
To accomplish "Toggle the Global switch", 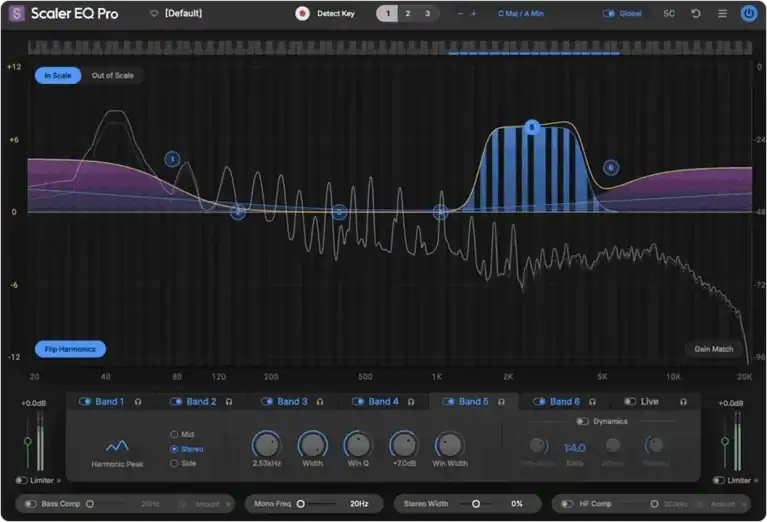I will tap(609, 14).
